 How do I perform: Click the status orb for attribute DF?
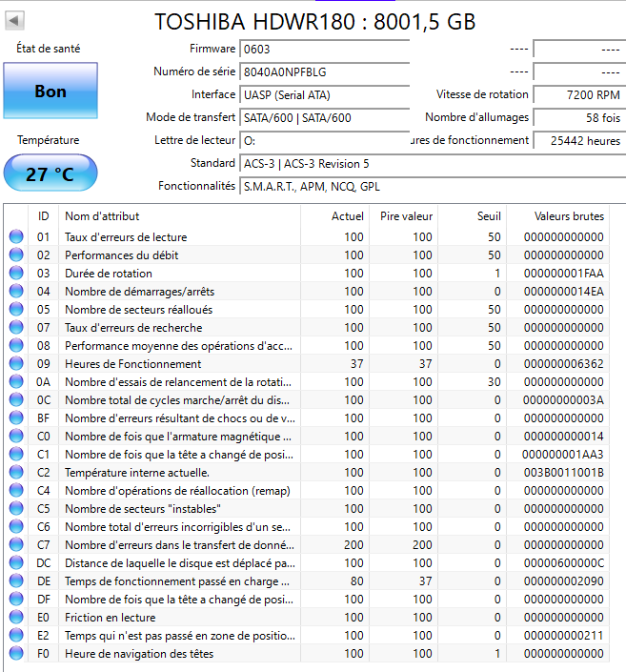[16, 599]
